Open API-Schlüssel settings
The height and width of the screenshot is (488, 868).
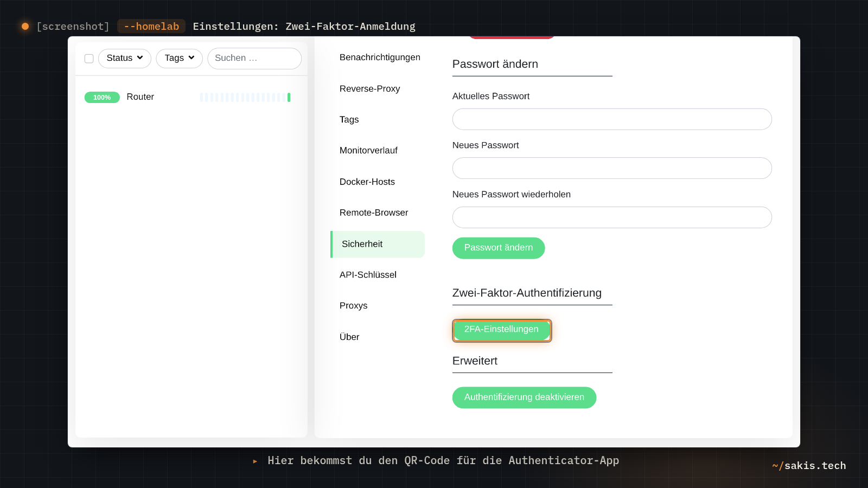[378, 275]
